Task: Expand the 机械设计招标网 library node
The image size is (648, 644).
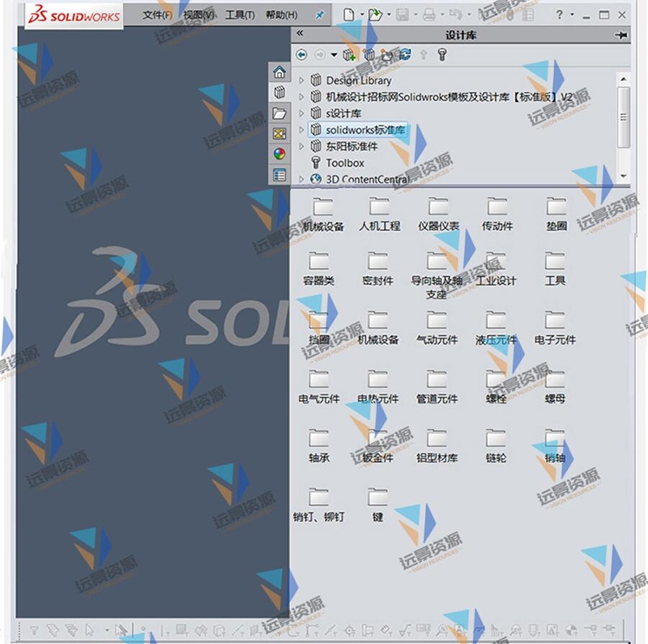Action: (301, 96)
